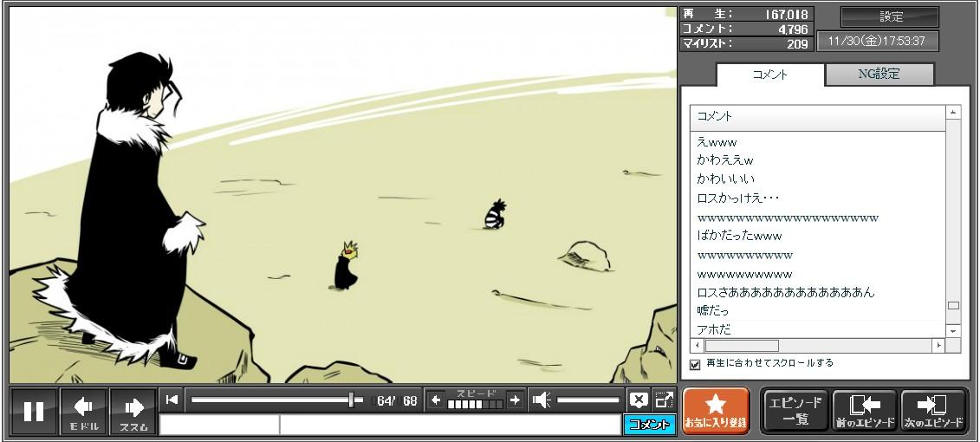Toggle the scroll-with-playback checkbox
Screen dimensions: 980x442
tap(695, 364)
